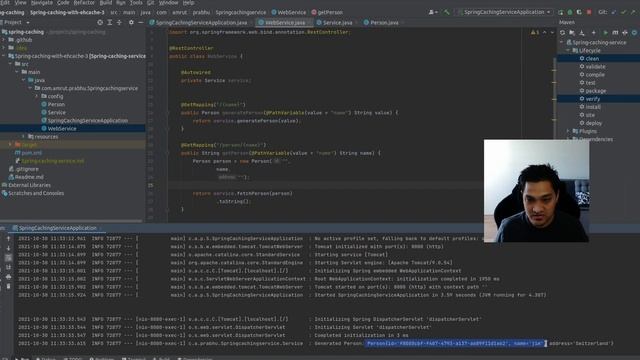This screenshot has height=360, width=640.
Task: Collapse the src folder in Project tree
Action: tap(11, 64)
